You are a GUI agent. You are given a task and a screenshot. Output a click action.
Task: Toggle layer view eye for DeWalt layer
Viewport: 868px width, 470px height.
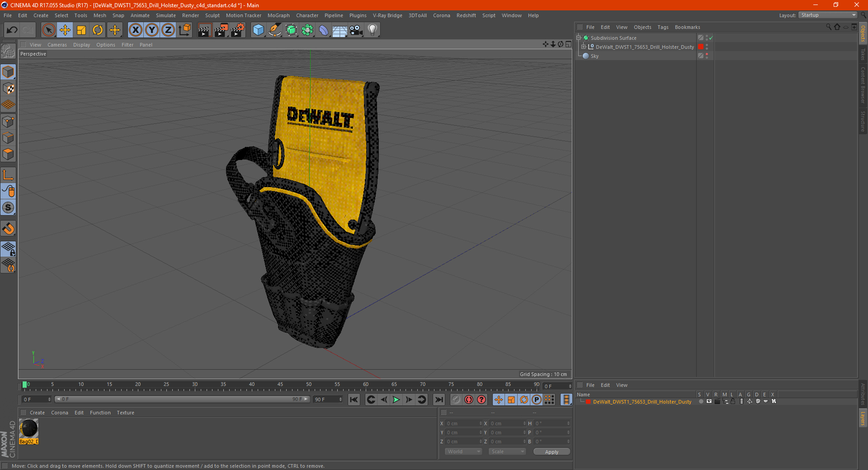709,401
